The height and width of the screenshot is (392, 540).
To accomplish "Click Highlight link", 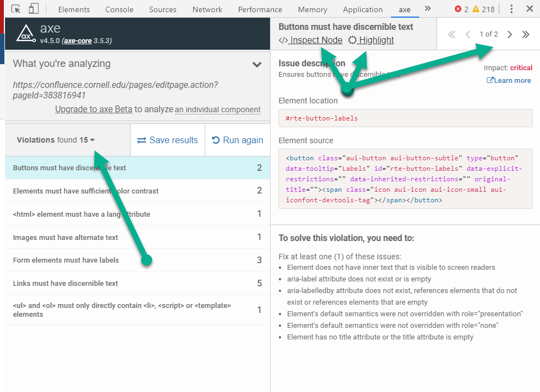I will pyautogui.click(x=371, y=40).
